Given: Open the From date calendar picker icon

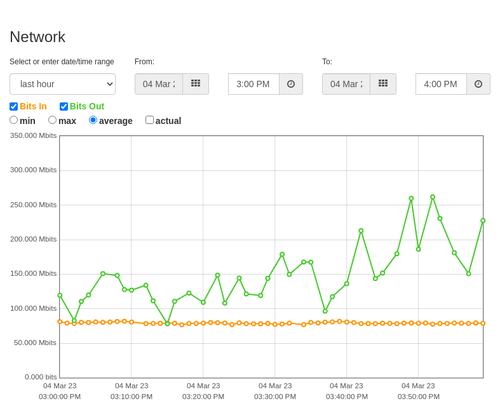Looking at the screenshot, I should pyautogui.click(x=196, y=84).
